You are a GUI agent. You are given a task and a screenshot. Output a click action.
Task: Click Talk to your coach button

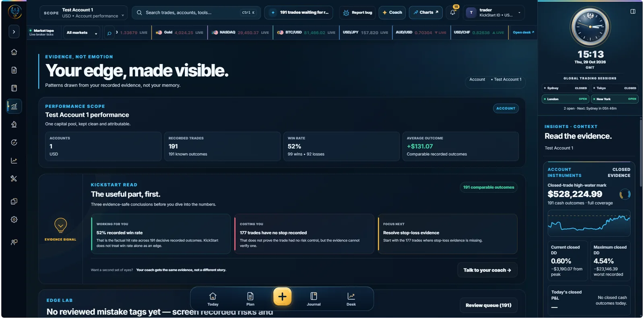click(487, 270)
